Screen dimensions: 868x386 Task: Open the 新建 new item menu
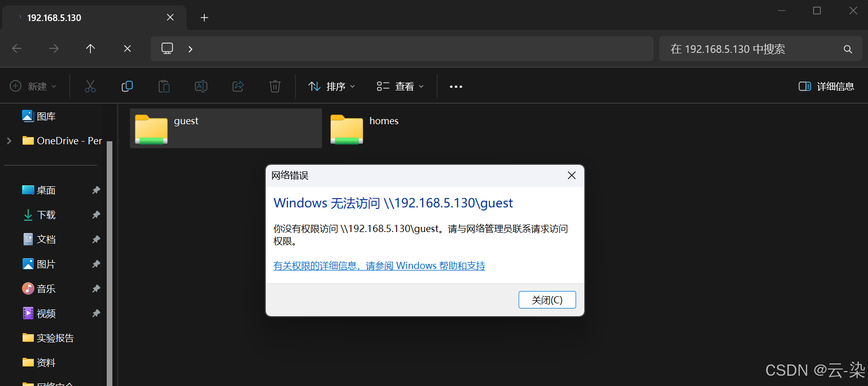point(33,86)
